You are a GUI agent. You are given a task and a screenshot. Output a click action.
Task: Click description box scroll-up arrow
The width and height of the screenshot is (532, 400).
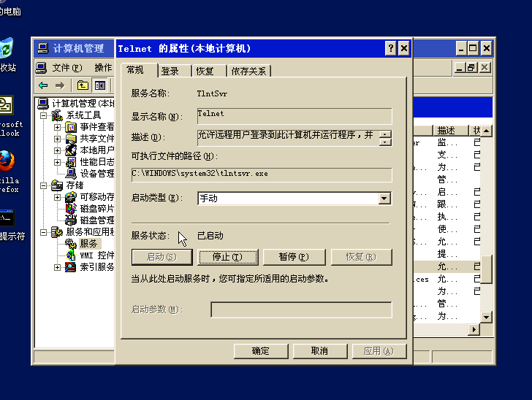(x=385, y=134)
